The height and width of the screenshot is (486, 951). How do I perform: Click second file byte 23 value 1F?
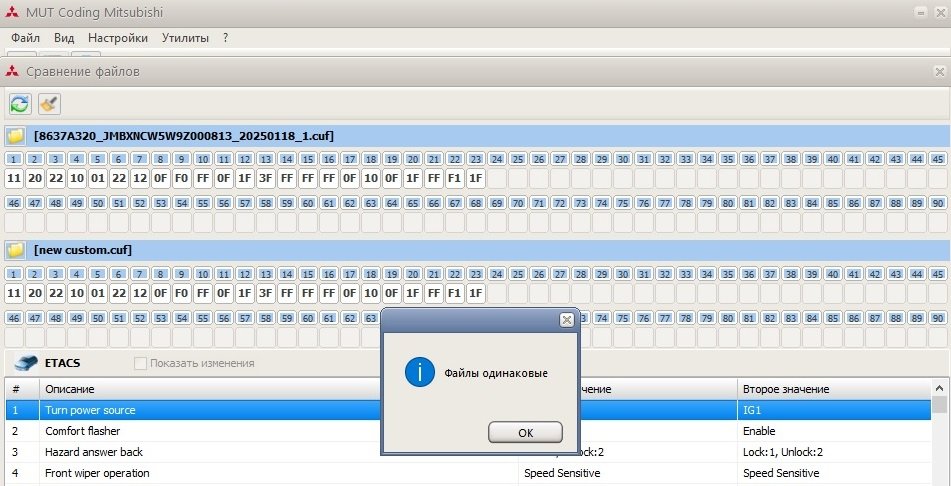click(476, 294)
